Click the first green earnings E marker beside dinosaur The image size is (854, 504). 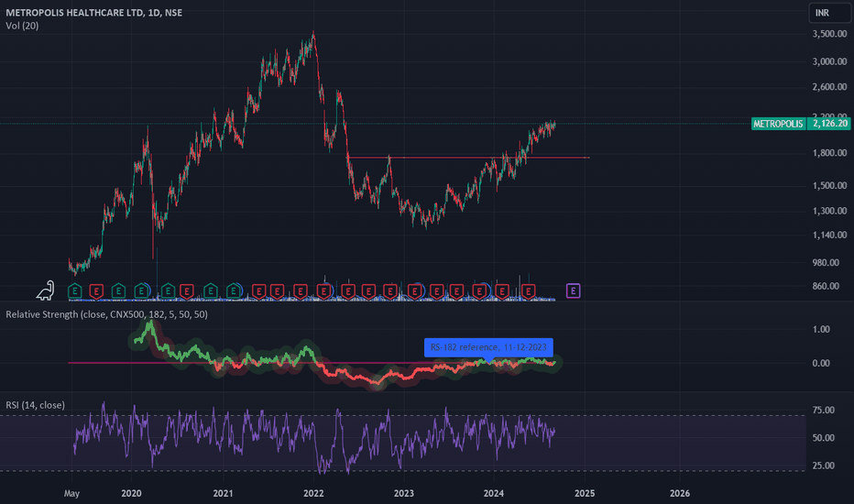point(74,291)
